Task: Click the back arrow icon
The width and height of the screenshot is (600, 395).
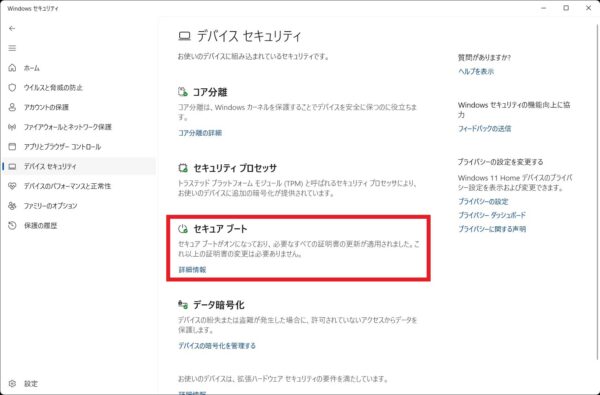Action: pos(12,28)
